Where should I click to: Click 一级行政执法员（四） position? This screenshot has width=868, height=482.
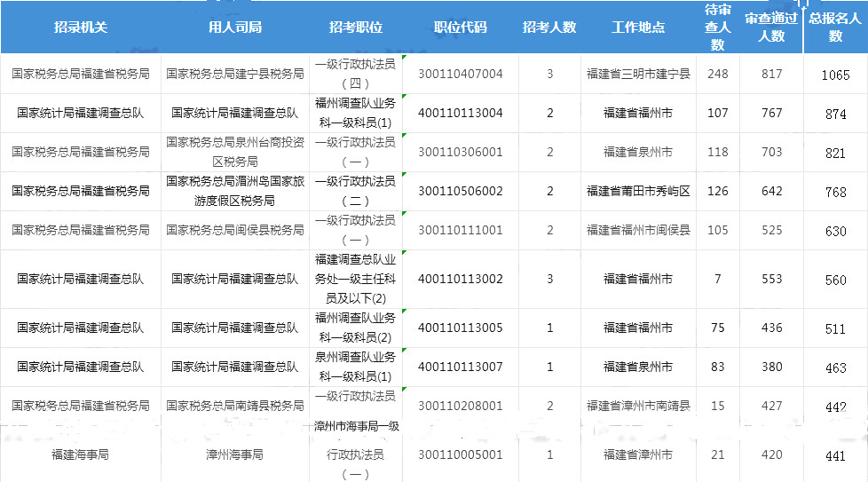[355, 74]
